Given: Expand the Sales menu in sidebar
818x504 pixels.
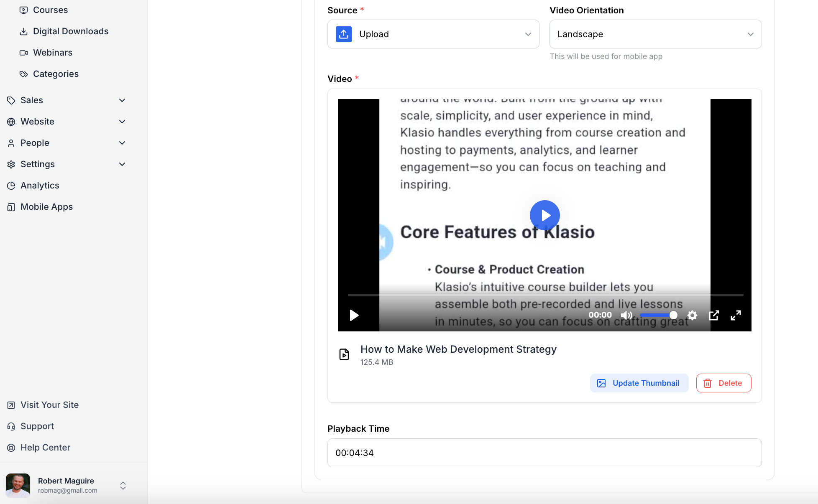Looking at the screenshot, I should pos(67,100).
